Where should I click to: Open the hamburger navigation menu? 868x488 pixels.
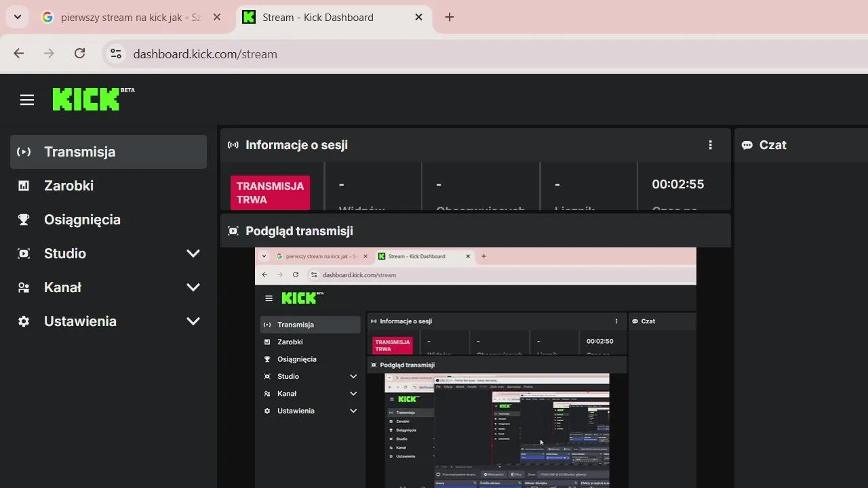point(27,100)
